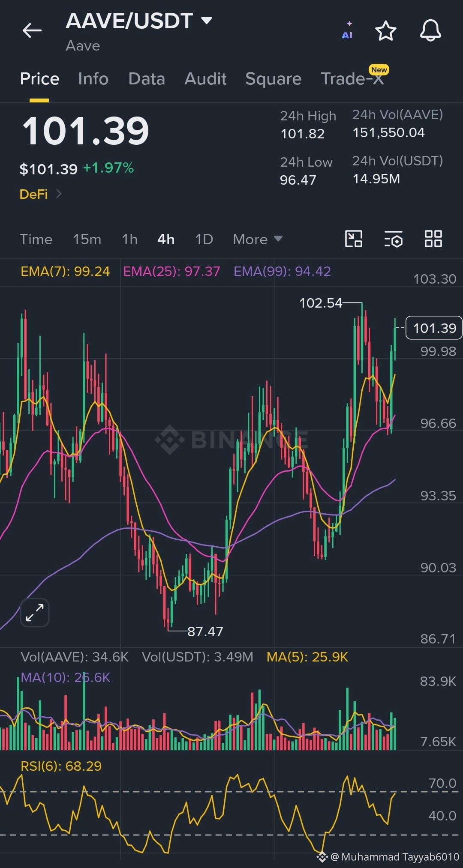463x868 pixels.
Task: Tap the MA(5): 25.9K volume label
Action: click(x=307, y=657)
